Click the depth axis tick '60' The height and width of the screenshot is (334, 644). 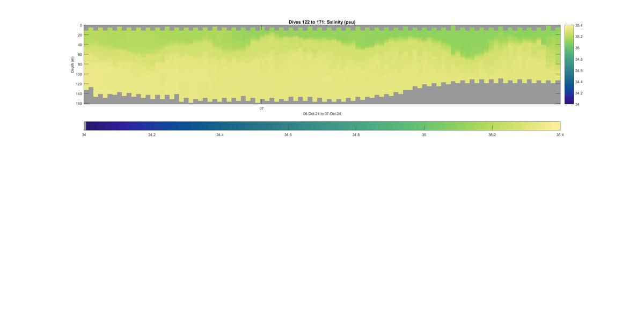79,54
